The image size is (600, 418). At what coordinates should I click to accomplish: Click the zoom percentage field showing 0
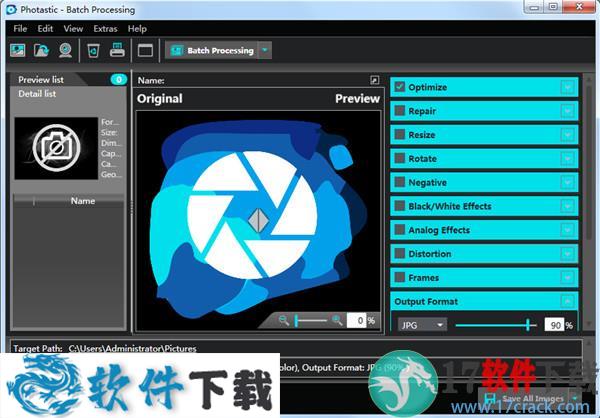pyautogui.click(x=356, y=320)
